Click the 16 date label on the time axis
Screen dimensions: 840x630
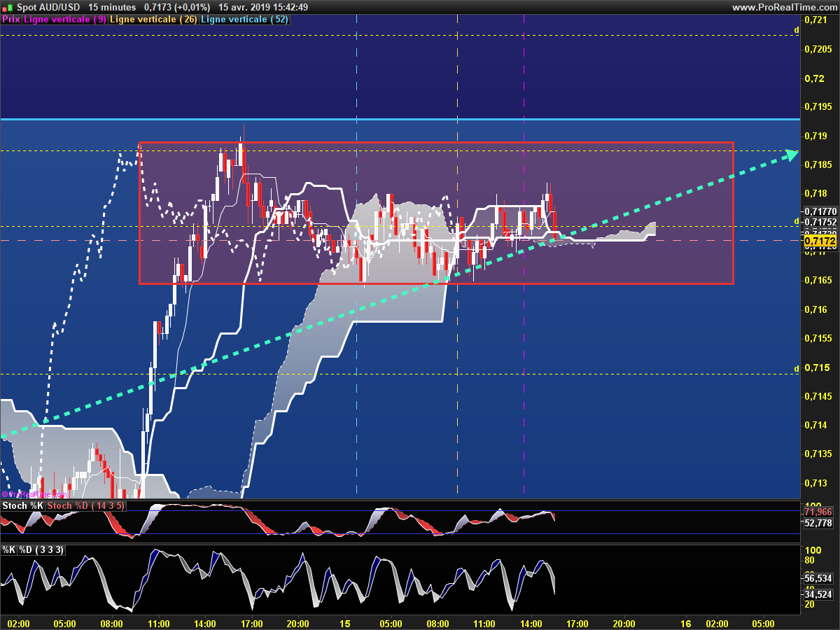tap(686, 624)
